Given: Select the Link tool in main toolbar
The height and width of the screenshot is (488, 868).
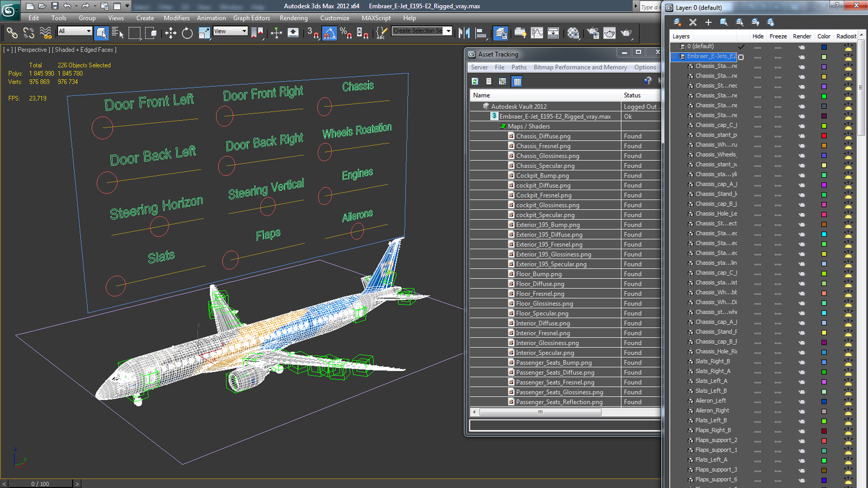Looking at the screenshot, I should (12, 33).
